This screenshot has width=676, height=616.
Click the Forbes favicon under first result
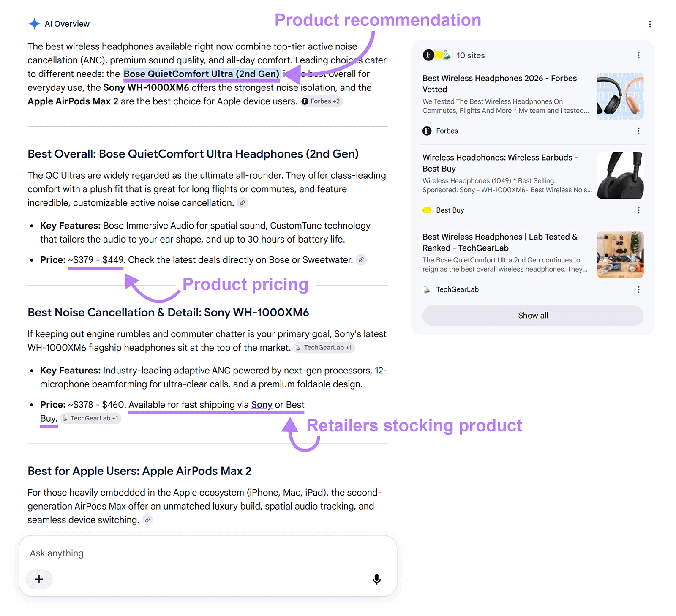tap(427, 131)
